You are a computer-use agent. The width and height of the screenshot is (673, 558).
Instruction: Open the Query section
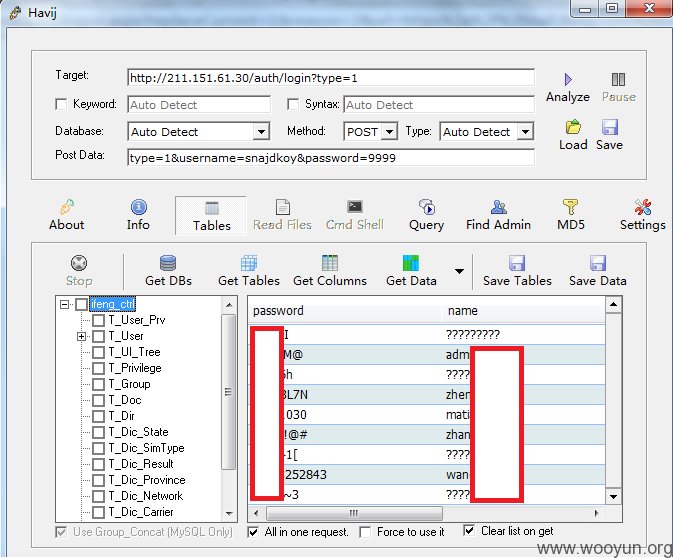(x=426, y=215)
